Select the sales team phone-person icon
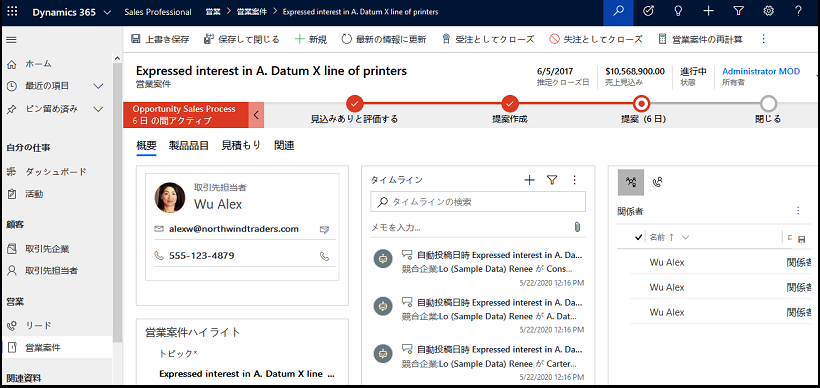 coord(658,182)
